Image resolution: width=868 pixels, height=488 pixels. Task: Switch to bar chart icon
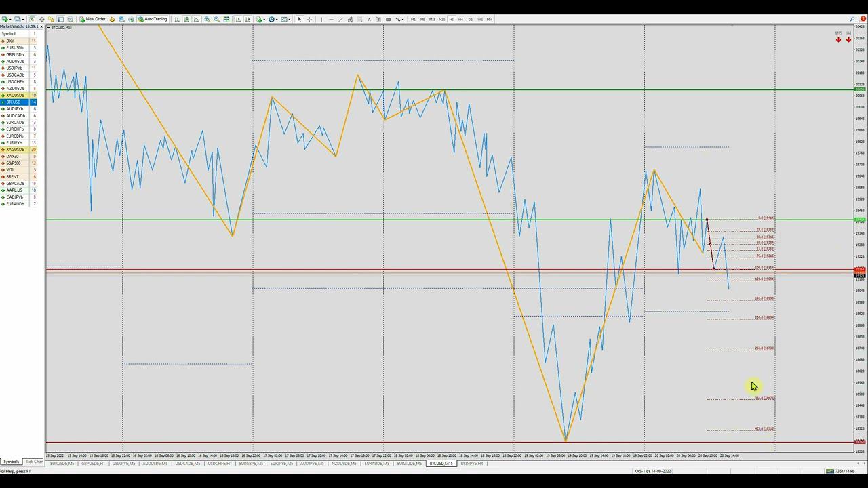[177, 19]
